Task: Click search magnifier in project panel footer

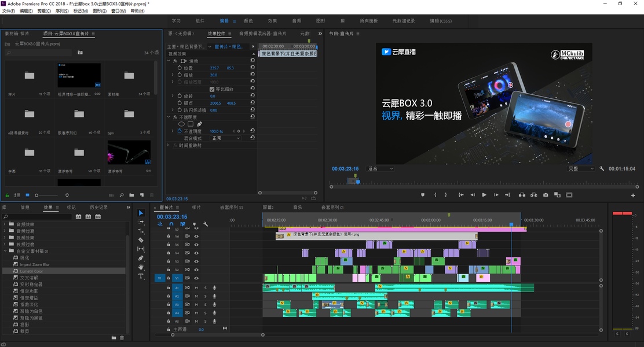Action: [x=122, y=195]
